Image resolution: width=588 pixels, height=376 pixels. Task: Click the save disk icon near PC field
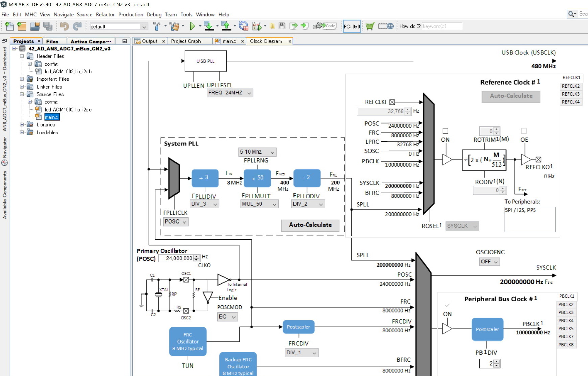282,26
